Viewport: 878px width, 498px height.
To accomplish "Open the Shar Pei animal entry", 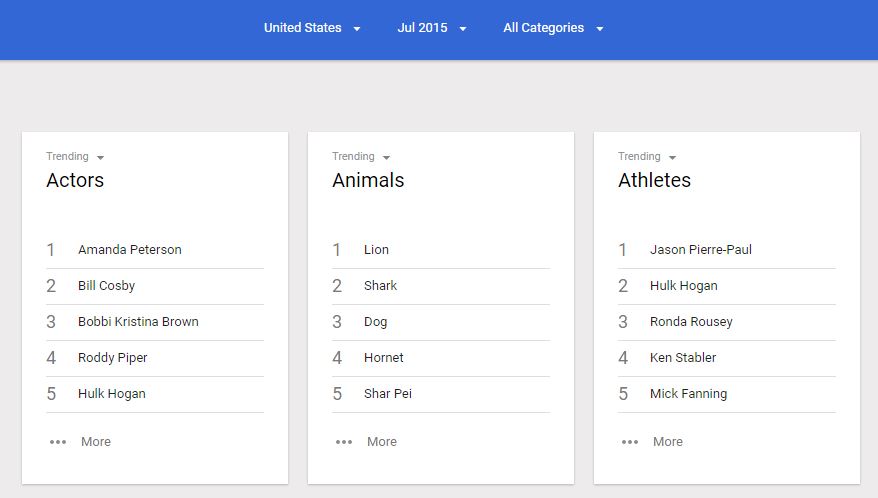I will click(x=388, y=394).
